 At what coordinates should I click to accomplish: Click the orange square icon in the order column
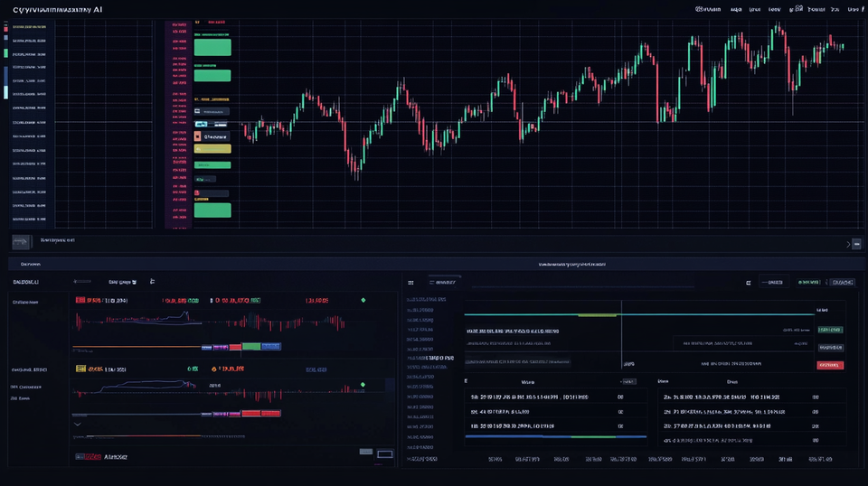tap(197, 136)
